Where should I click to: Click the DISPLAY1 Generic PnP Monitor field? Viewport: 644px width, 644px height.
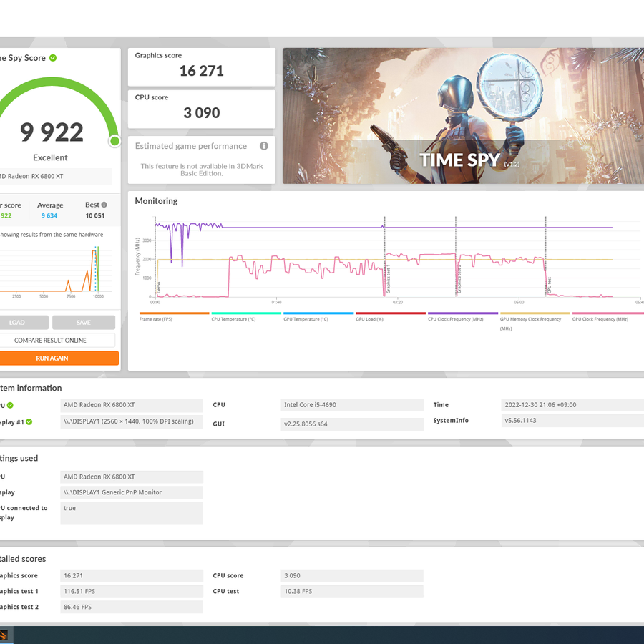click(x=132, y=492)
